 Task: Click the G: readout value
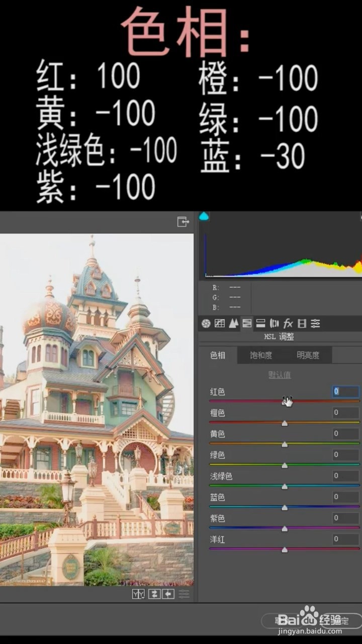[x=234, y=297]
